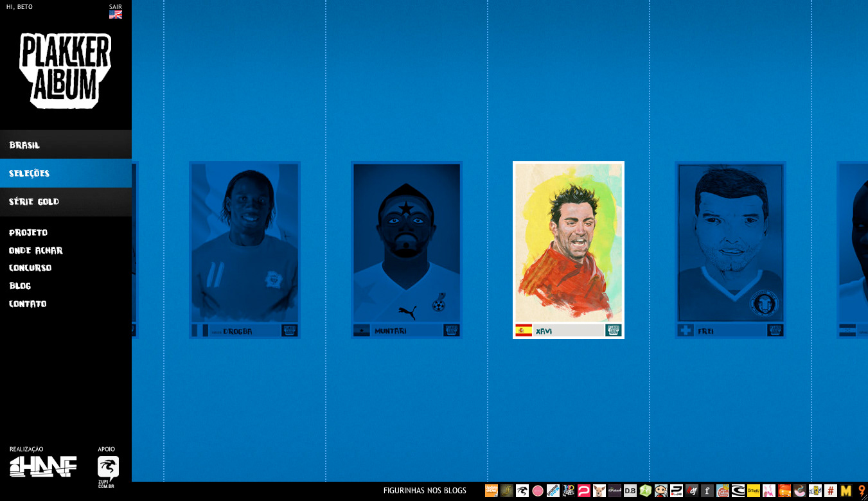The height and width of the screenshot is (501, 868).
Task: Click the green cube blog icon
Action: [x=646, y=491]
